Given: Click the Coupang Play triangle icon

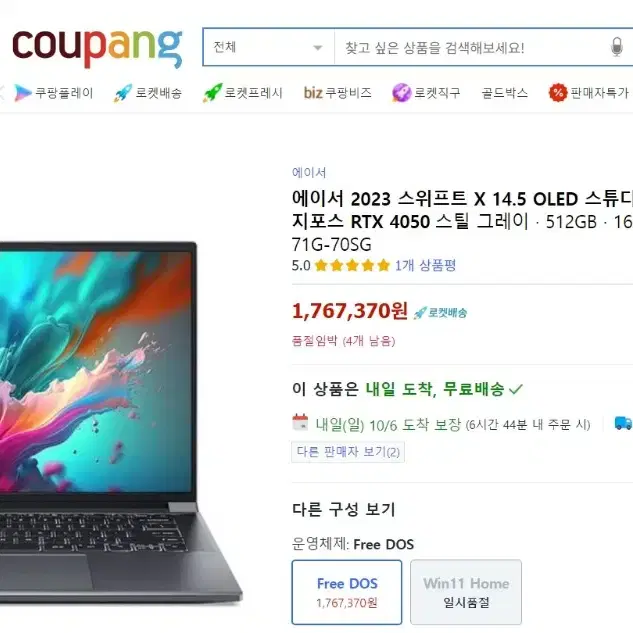Looking at the screenshot, I should click(23, 93).
